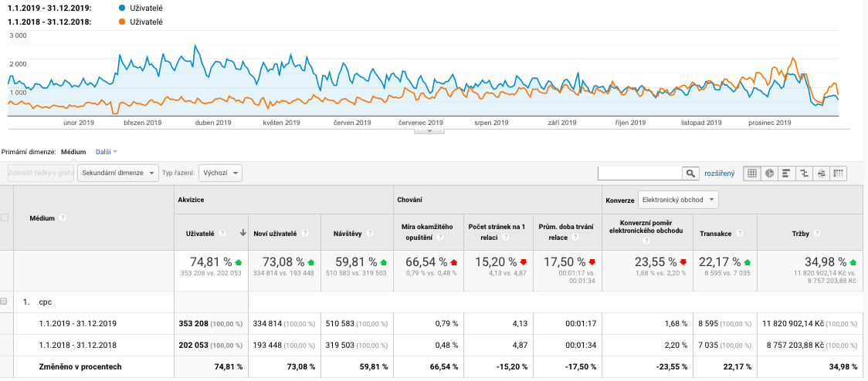Switch to comparison view icon
This screenshot has width=868, height=381.
coord(804,173)
